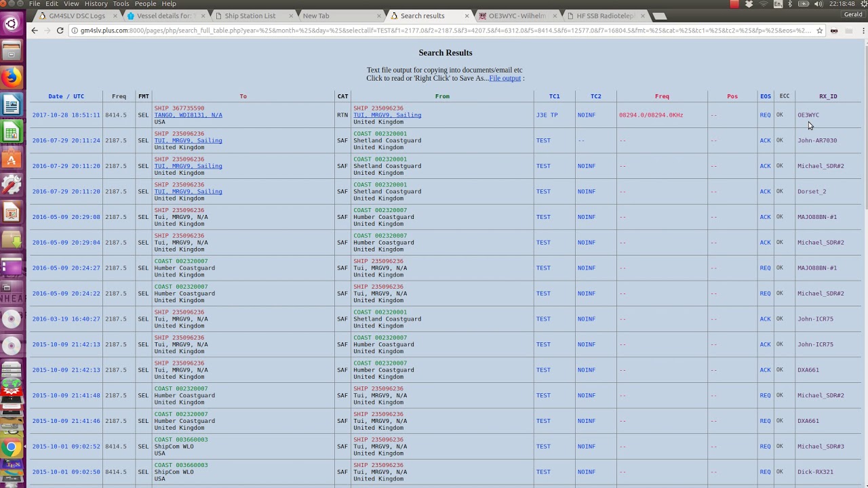Click the masked-face extension icon in toolbar
Screen dimensions: 868x488
(834, 30)
